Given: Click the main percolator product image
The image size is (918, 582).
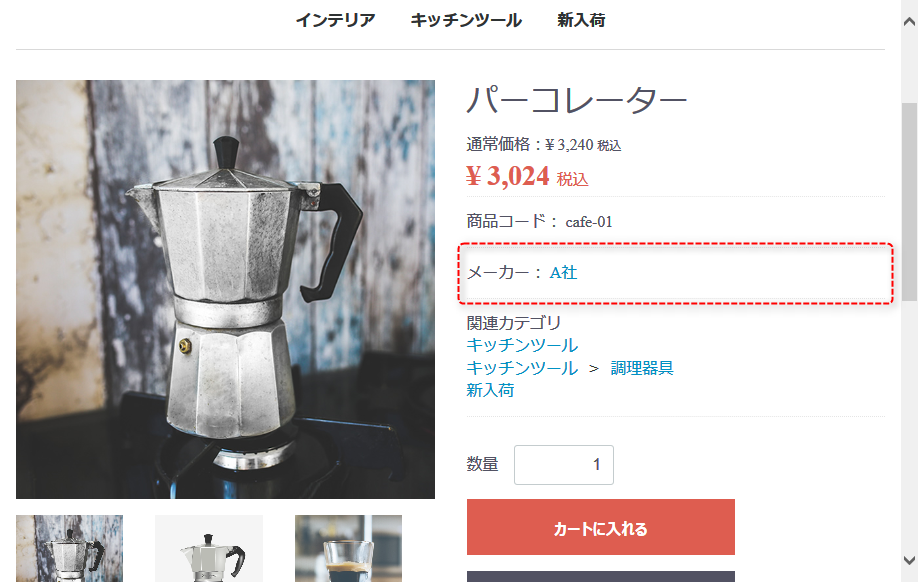Looking at the screenshot, I should [225, 289].
